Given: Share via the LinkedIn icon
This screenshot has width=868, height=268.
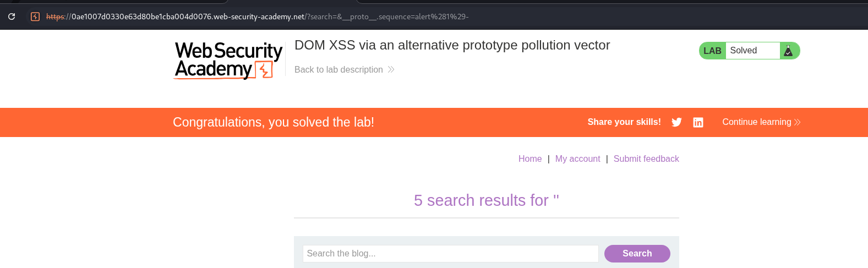Looking at the screenshot, I should [698, 122].
